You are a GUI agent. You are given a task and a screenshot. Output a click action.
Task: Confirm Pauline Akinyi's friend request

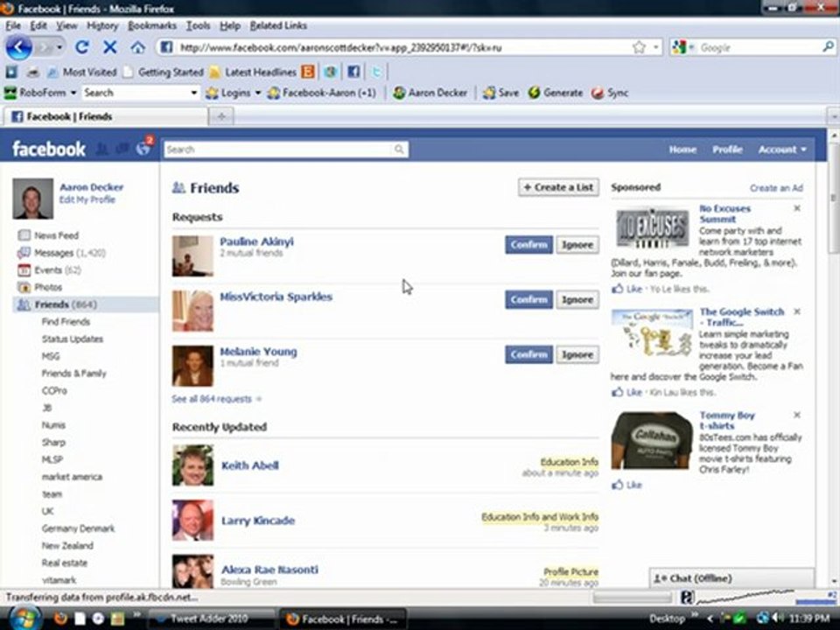pyautogui.click(x=528, y=245)
